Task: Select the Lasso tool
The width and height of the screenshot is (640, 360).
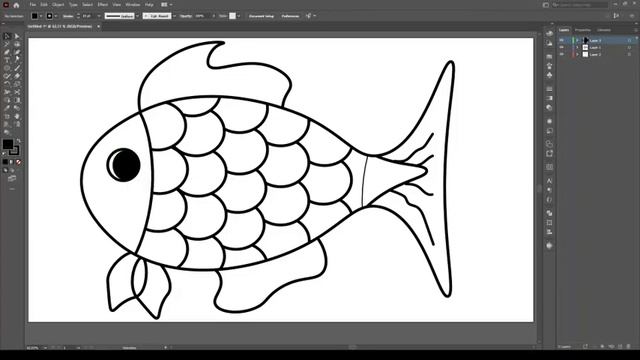Action: 17,44
